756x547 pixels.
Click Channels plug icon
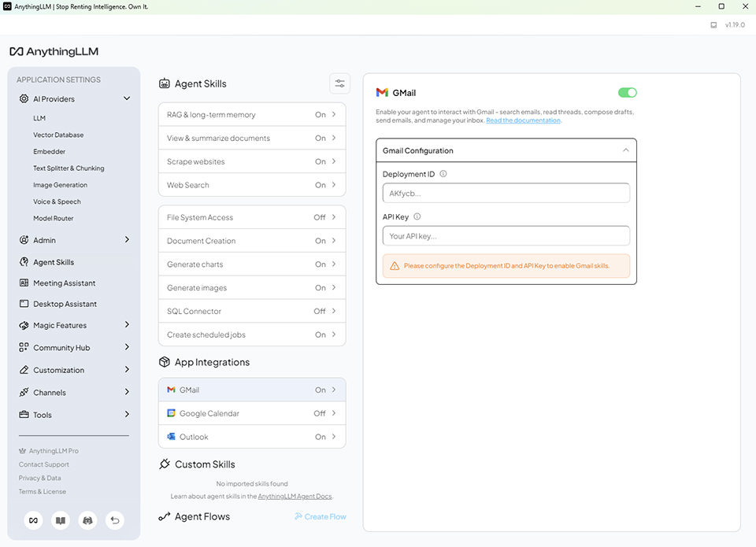24,392
